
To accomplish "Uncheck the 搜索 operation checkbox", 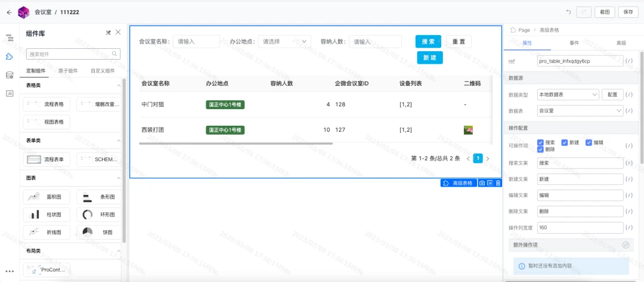I will (540, 142).
